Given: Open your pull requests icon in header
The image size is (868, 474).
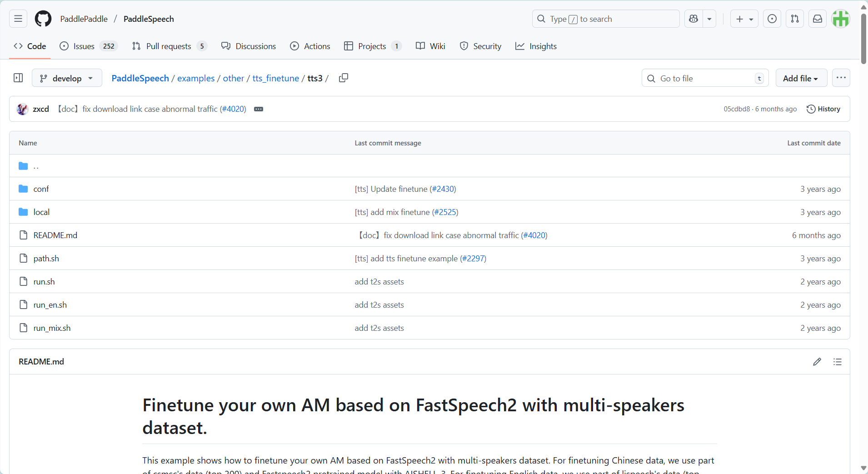Looking at the screenshot, I should (795, 19).
